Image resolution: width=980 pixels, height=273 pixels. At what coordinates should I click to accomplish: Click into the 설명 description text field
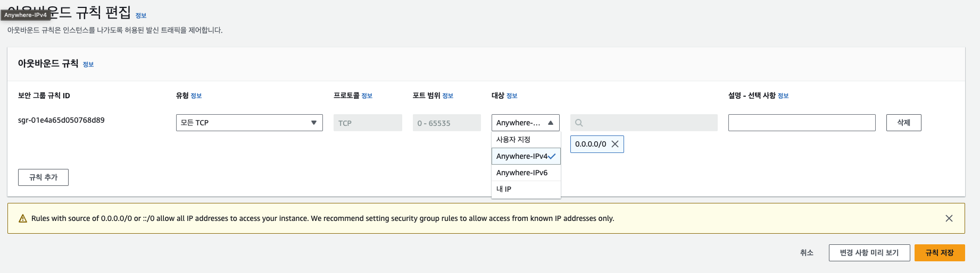pyautogui.click(x=801, y=123)
